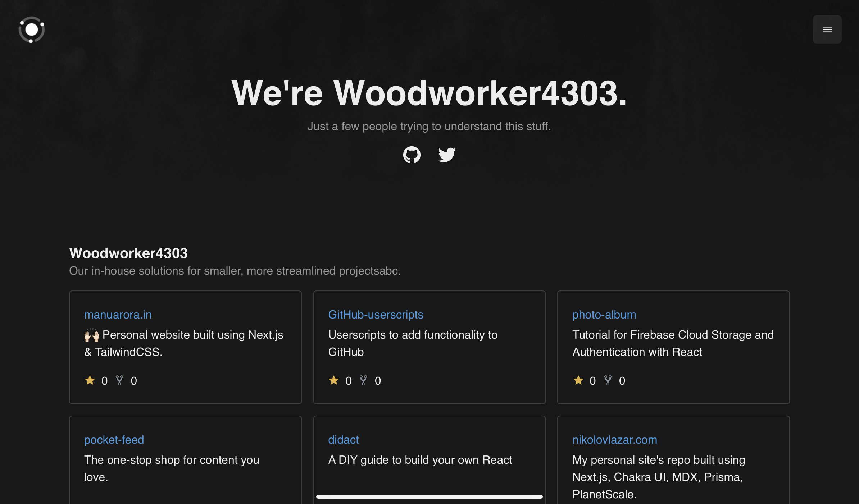Image resolution: width=859 pixels, height=504 pixels.
Task: Open the hamburger menu button
Action: (827, 29)
